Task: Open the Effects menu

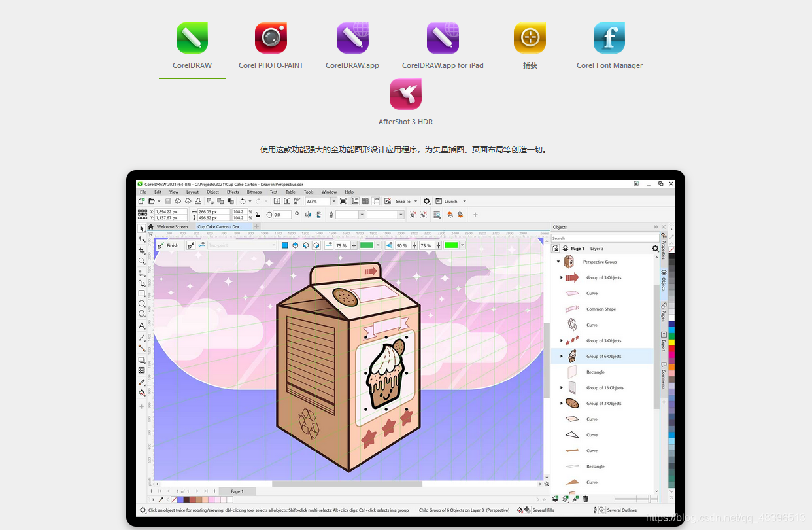Action: point(233,192)
